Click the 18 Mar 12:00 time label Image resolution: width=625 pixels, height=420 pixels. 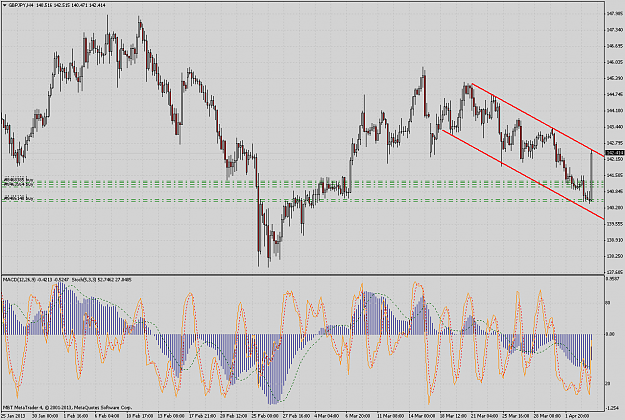click(453, 416)
